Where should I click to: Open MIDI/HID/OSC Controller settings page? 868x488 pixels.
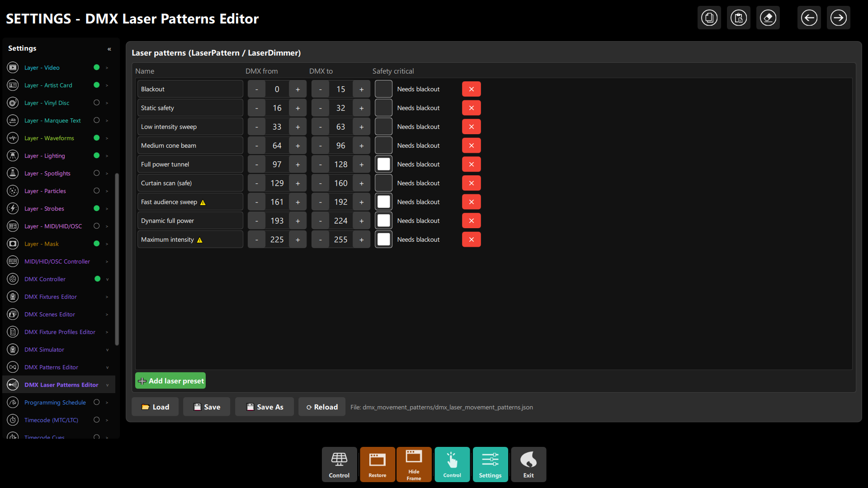[57, 262]
